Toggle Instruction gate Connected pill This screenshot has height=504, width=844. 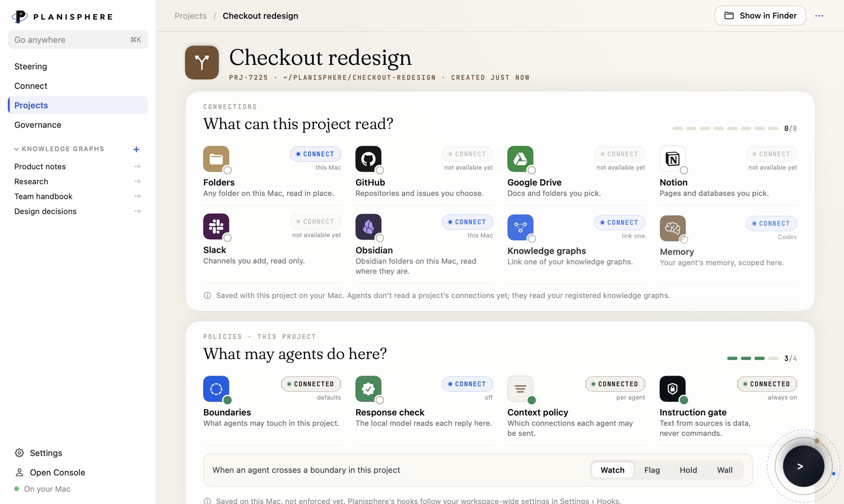[x=767, y=384]
